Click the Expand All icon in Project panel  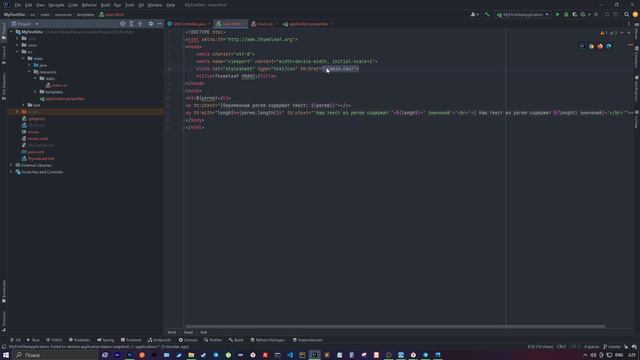click(131, 24)
